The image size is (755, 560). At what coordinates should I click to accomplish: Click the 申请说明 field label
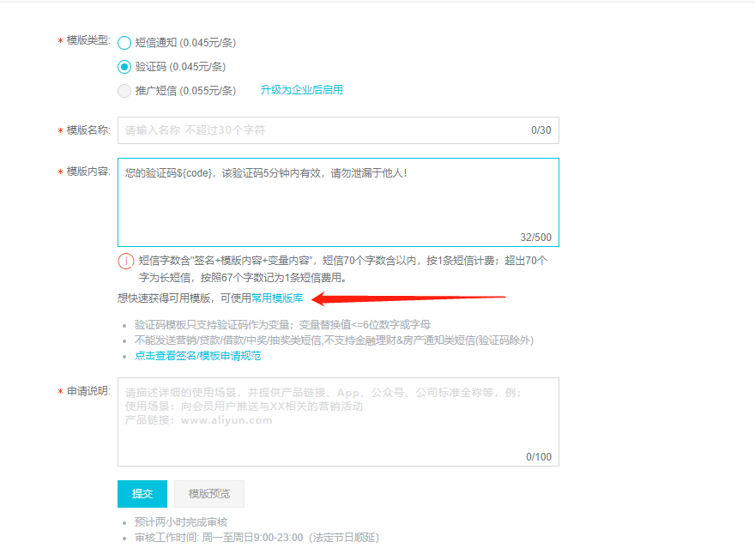click(x=88, y=391)
